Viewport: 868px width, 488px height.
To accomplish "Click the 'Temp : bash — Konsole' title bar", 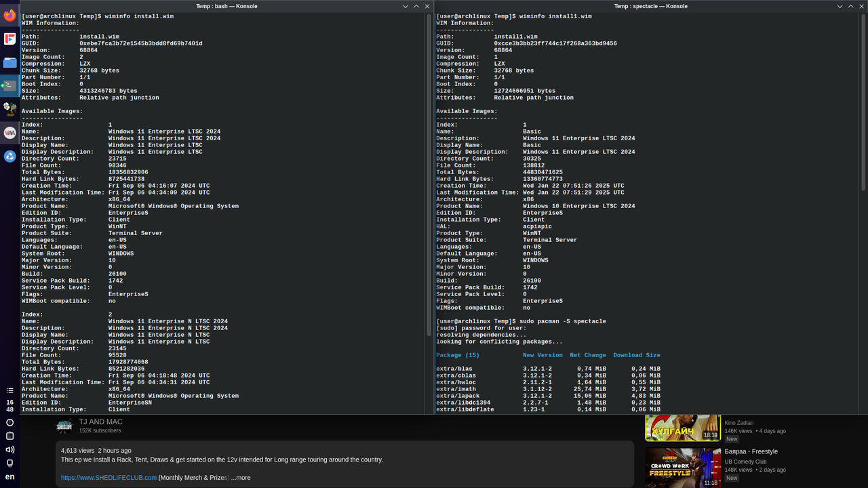I will click(226, 6).
